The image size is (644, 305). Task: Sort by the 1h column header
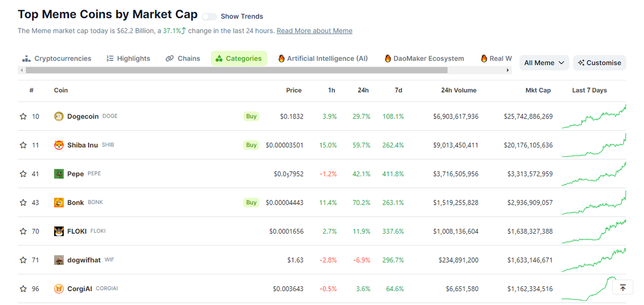click(332, 90)
